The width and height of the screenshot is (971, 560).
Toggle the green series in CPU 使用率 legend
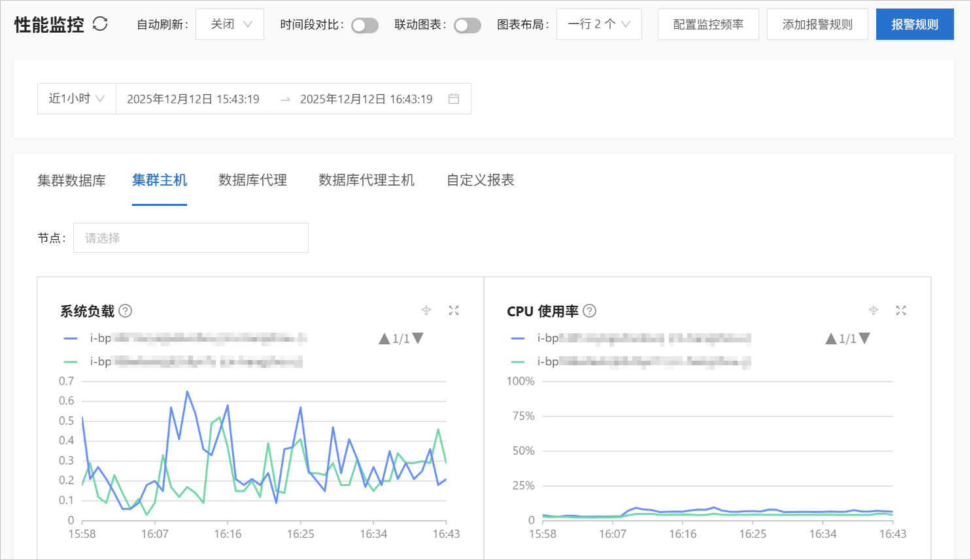631,361
